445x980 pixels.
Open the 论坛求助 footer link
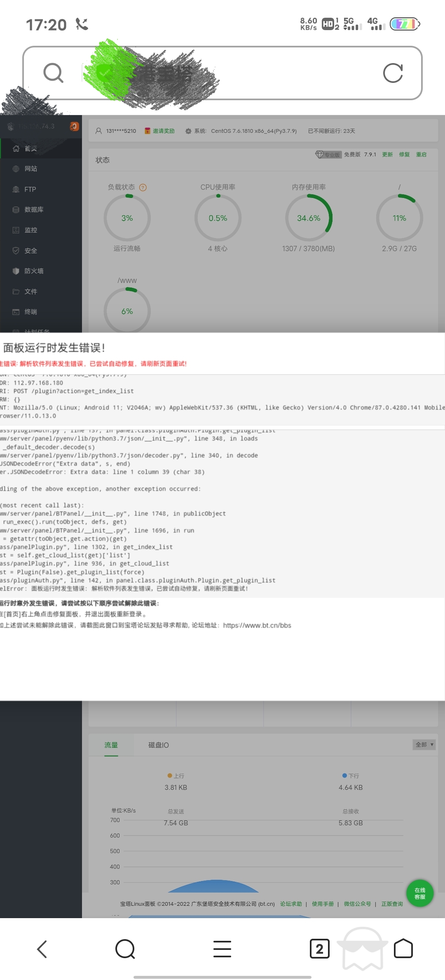click(x=291, y=904)
